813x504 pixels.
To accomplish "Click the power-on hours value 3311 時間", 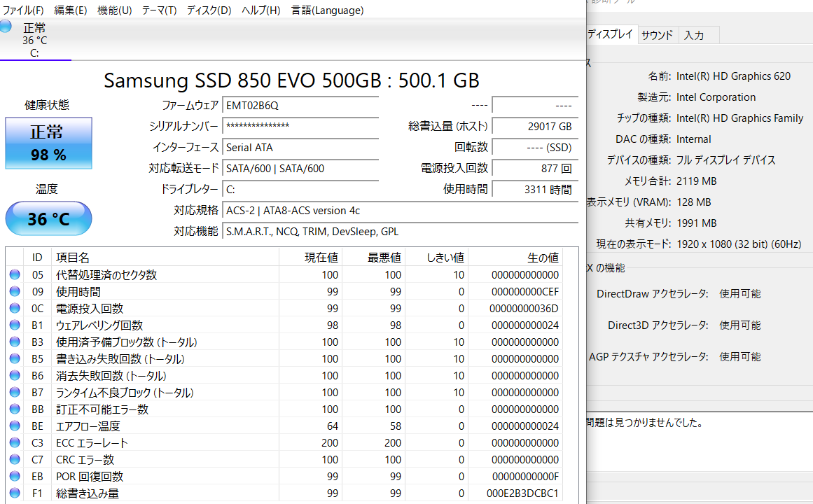I will point(535,190).
